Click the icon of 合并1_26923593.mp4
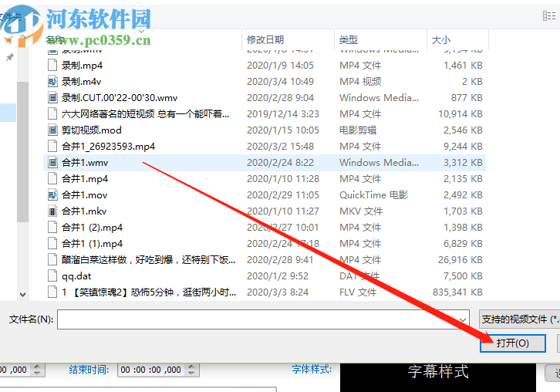Viewport: 560px width, 392px height. tap(52, 146)
